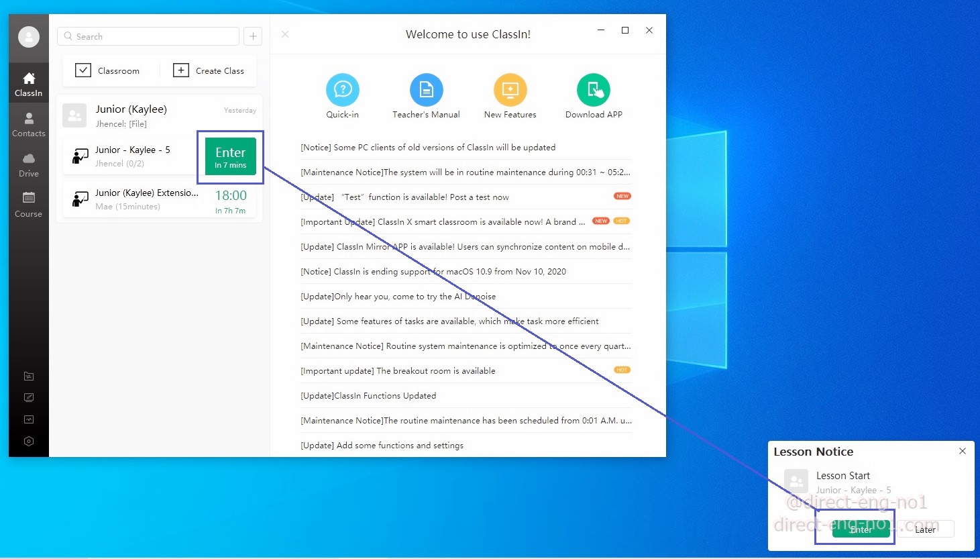The width and height of the screenshot is (980, 559).
Task: Open maintenance notice scheduled from 0:01 A.M.
Action: pos(466,420)
